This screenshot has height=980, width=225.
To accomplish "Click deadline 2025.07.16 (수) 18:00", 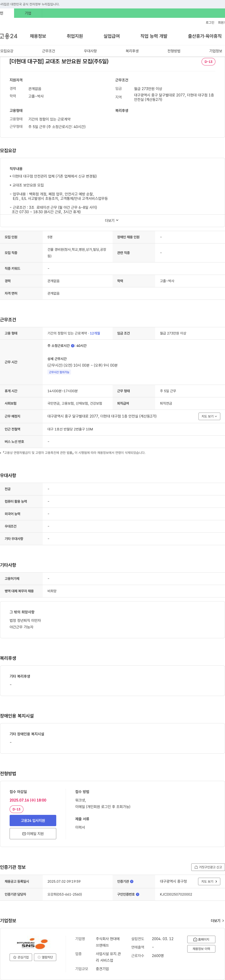I will coord(28,800).
